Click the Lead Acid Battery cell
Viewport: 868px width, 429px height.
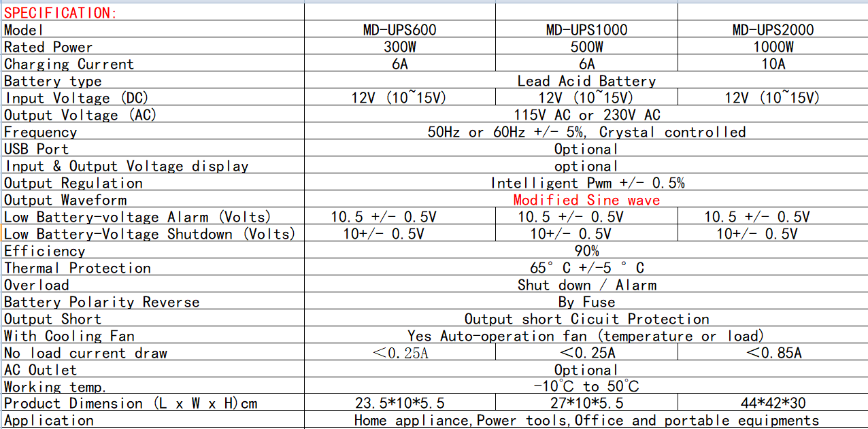tap(586, 81)
